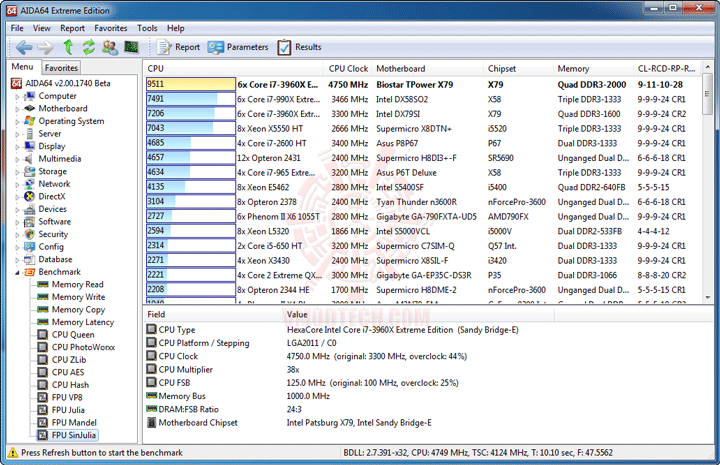Select the CPU AES benchmark

(68, 372)
